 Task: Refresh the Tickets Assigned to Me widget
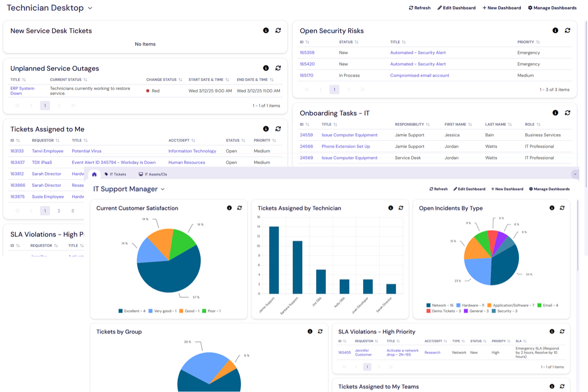(278, 129)
